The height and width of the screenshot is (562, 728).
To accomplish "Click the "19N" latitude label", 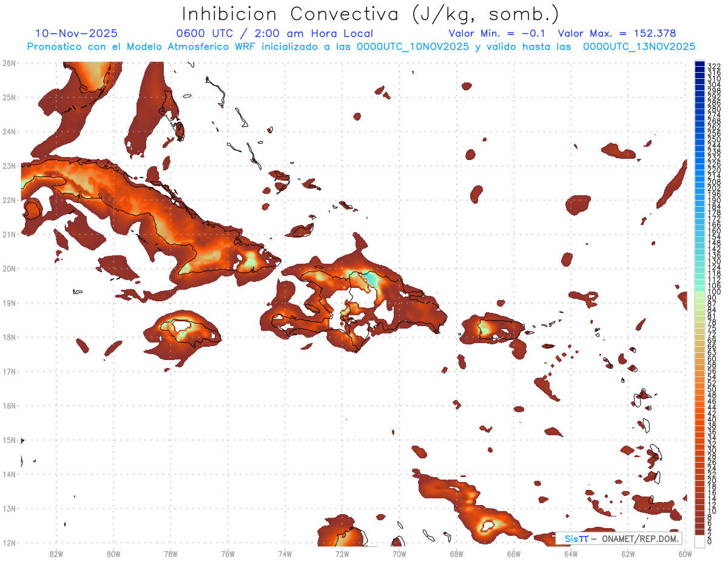I will (9, 303).
